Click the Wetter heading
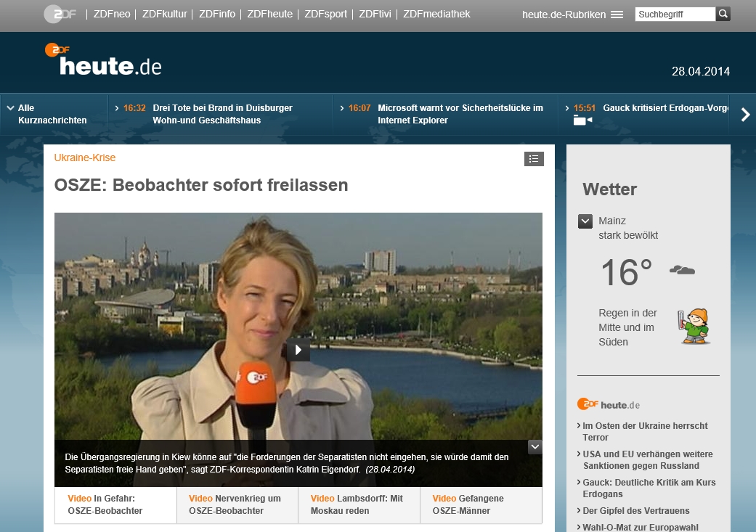 point(609,189)
